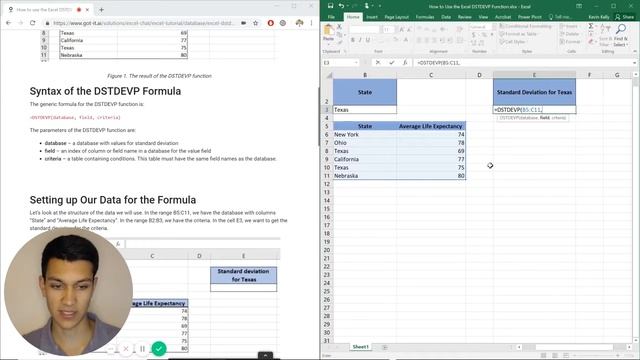
Task: Open the font size dropdown showing 11
Action: pyautogui.click(x=388, y=29)
